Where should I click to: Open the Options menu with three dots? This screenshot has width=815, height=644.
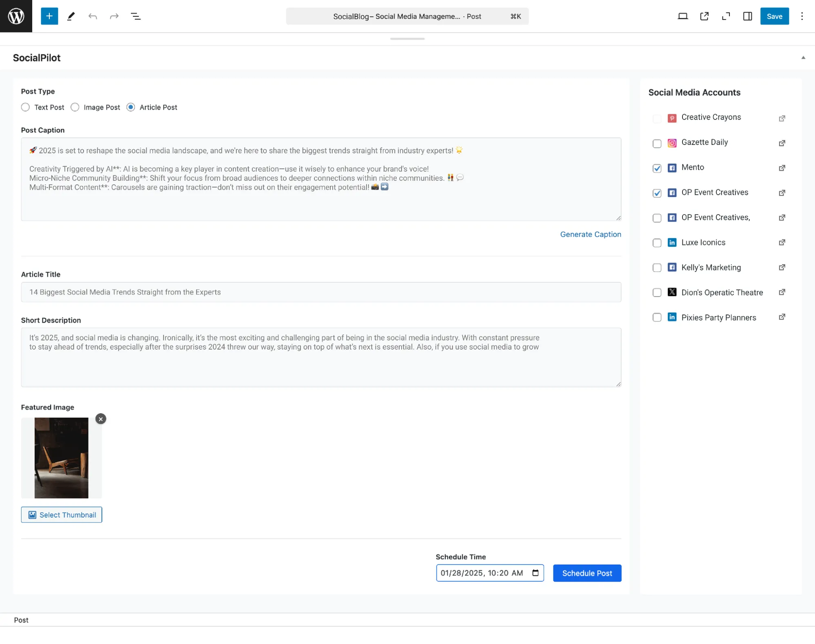(802, 16)
